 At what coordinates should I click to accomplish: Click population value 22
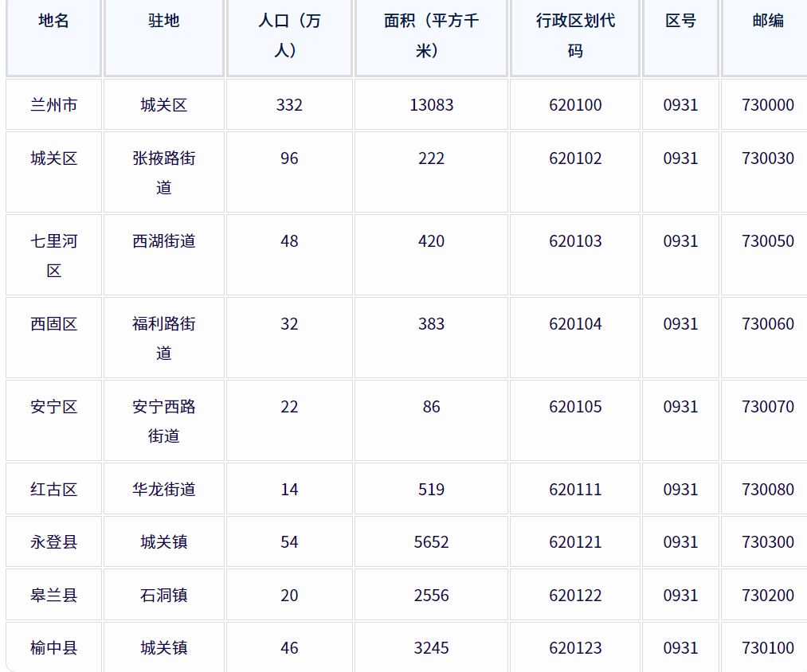pyautogui.click(x=289, y=407)
